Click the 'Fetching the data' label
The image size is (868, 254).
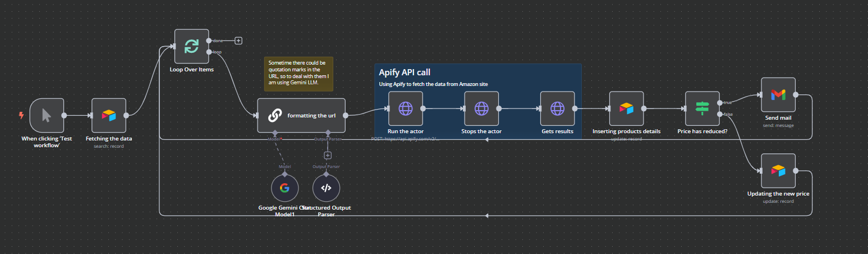click(109, 138)
